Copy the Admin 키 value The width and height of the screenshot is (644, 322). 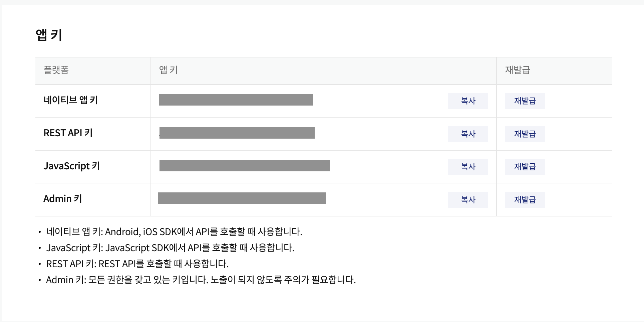(468, 200)
